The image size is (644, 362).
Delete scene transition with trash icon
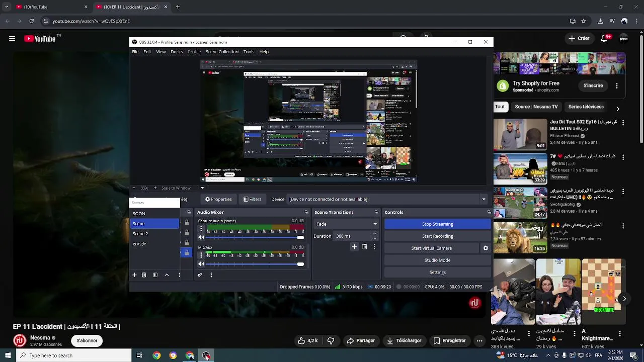(x=365, y=247)
